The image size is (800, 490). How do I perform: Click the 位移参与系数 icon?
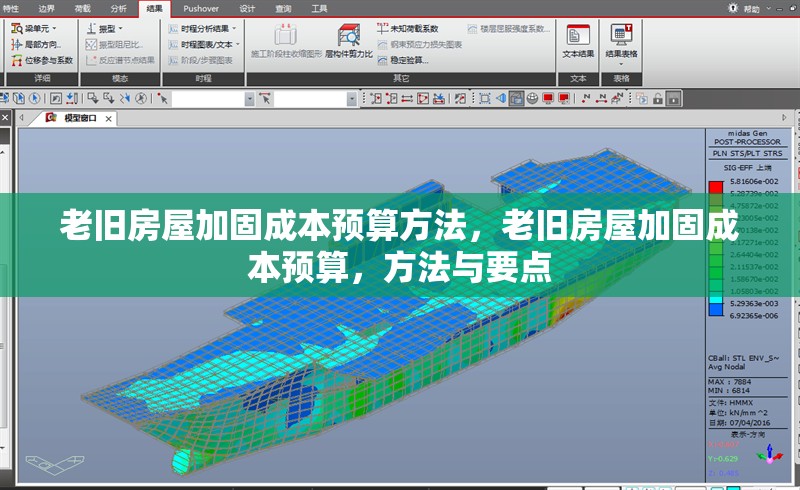coord(42,60)
